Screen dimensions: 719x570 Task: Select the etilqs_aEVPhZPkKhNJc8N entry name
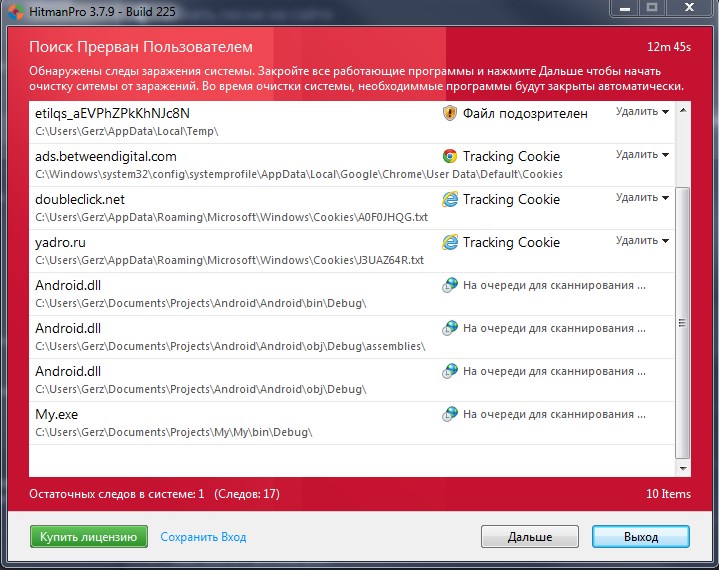112,113
